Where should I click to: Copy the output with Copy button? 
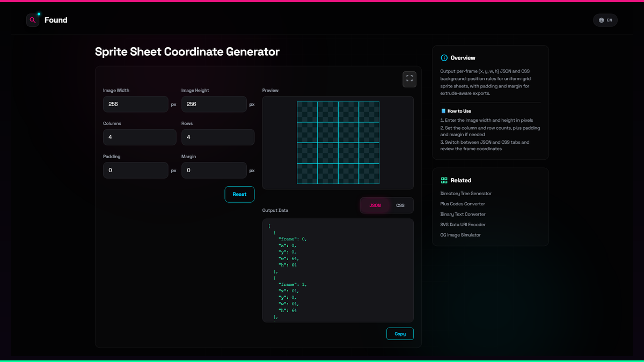coord(400,334)
